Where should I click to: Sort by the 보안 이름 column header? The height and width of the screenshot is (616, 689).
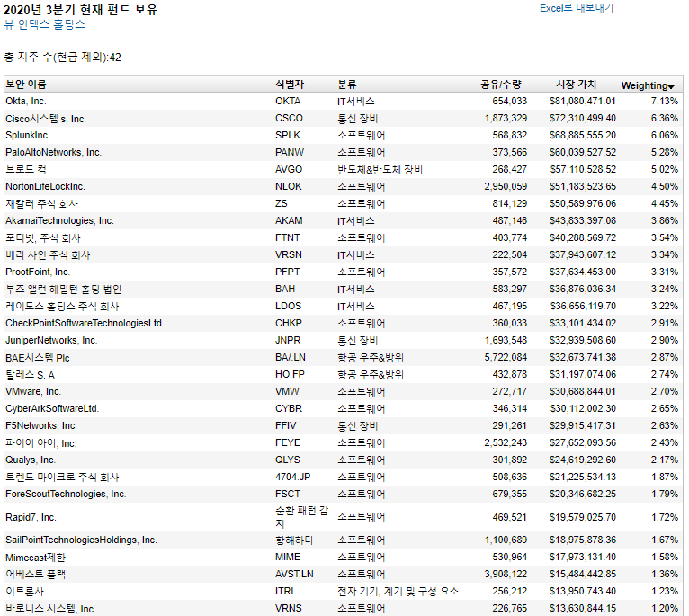(x=26, y=85)
